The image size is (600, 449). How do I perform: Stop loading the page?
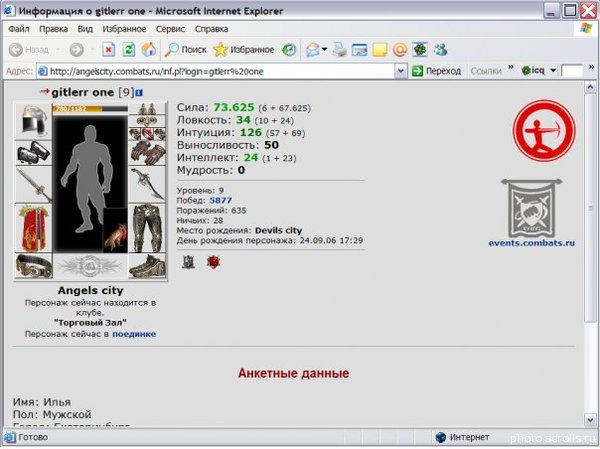pyautogui.click(x=109, y=50)
